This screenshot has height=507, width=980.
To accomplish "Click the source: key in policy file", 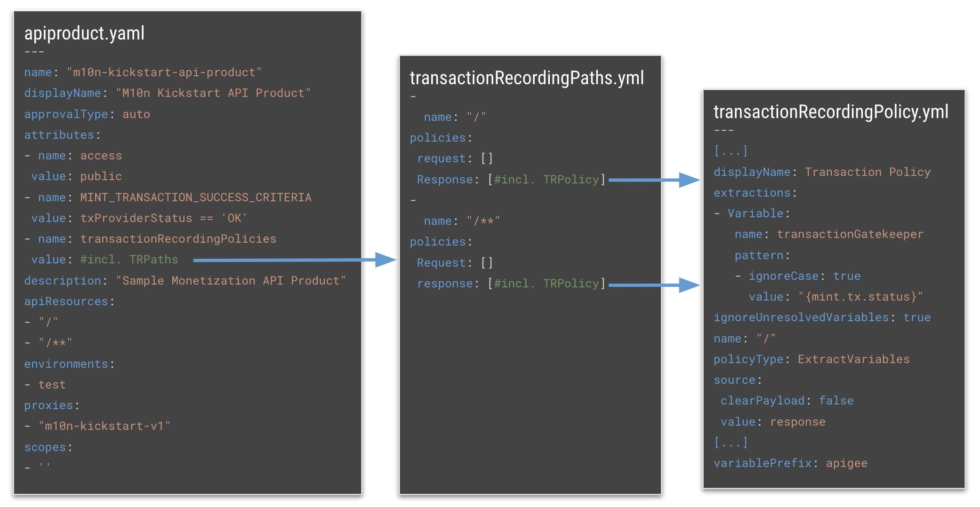I will pyautogui.click(x=738, y=380).
